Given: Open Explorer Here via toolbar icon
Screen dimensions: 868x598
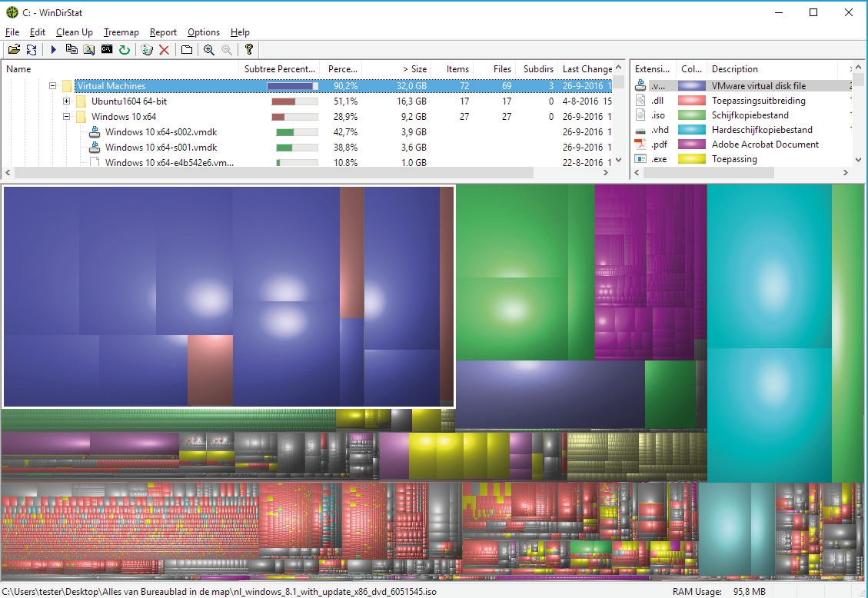Looking at the screenshot, I should (89, 50).
